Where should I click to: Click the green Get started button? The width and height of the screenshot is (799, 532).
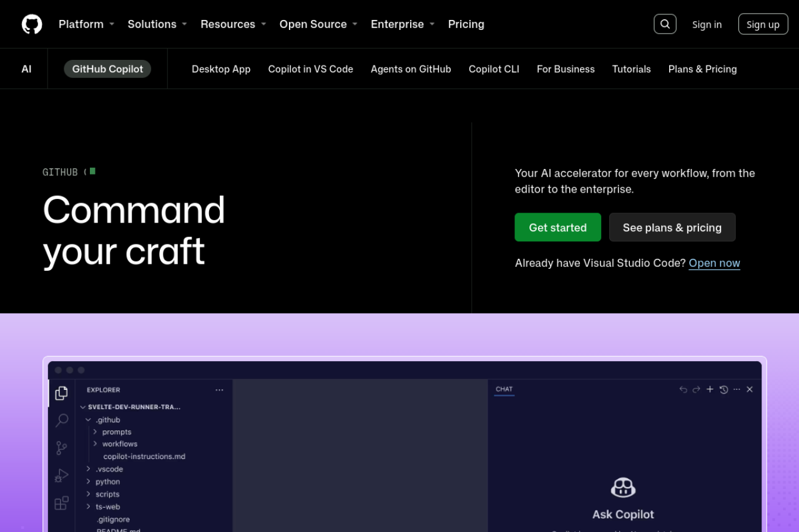[558, 227]
